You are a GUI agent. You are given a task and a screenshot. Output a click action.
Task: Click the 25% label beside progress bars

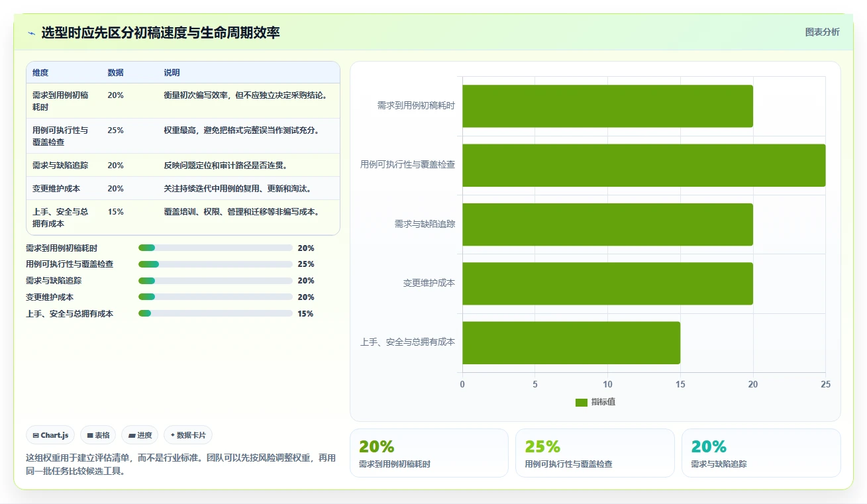(306, 264)
